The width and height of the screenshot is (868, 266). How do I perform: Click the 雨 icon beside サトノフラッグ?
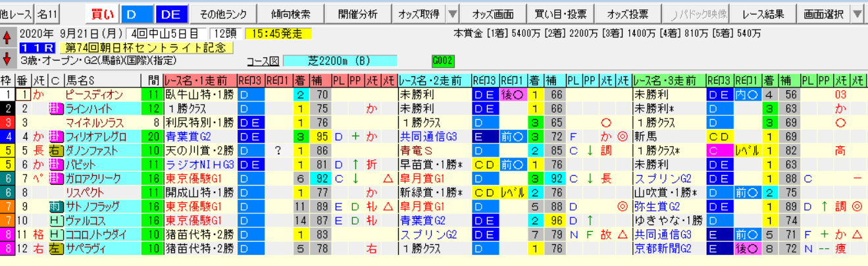click(55, 207)
